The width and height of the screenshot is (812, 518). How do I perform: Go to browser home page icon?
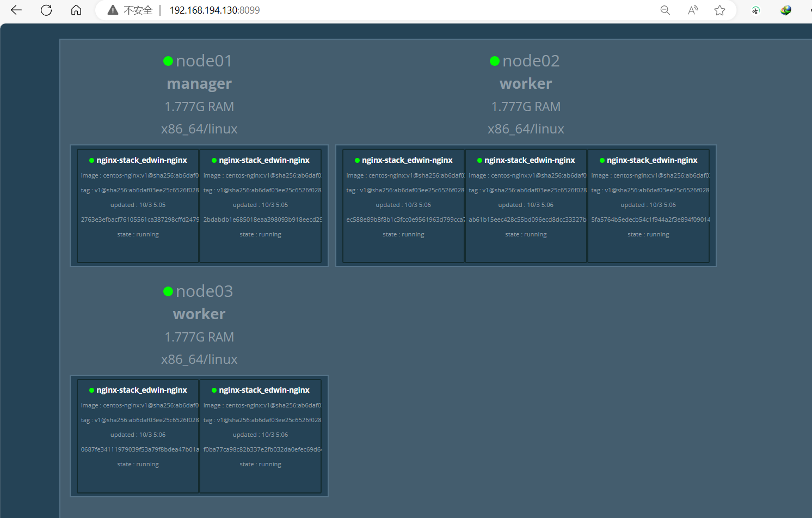pyautogui.click(x=76, y=10)
